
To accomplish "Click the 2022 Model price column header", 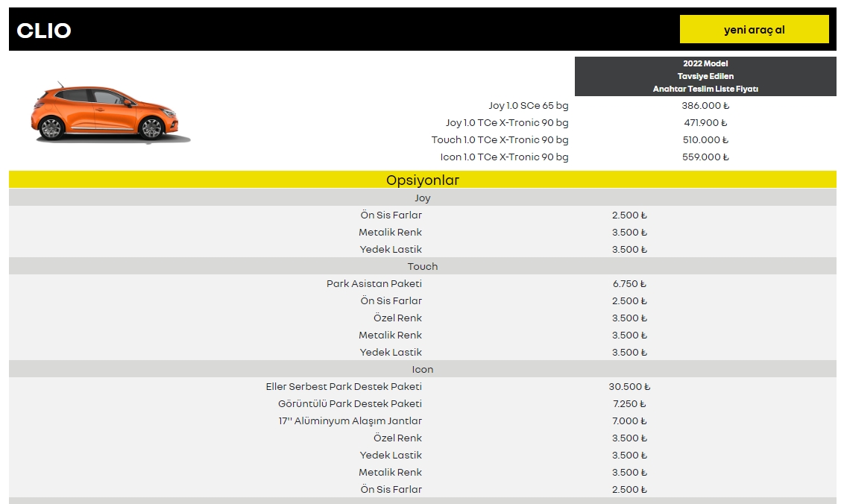I will tap(705, 76).
